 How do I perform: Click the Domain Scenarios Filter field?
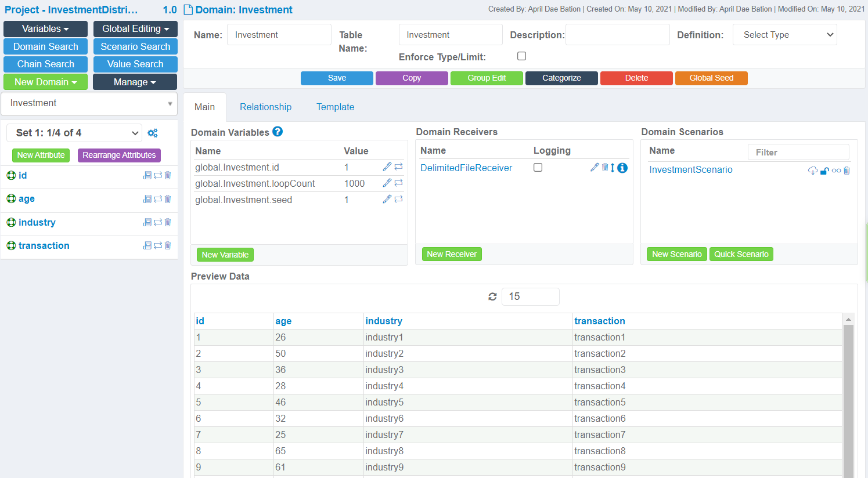798,153
